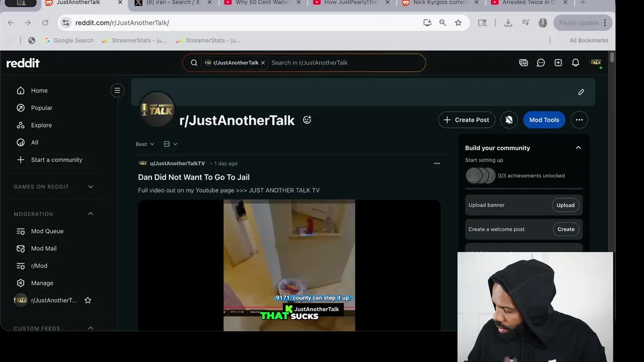This screenshot has height=362, width=644.
Task: Open the notifications bell
Action: (x=576, y=63)
